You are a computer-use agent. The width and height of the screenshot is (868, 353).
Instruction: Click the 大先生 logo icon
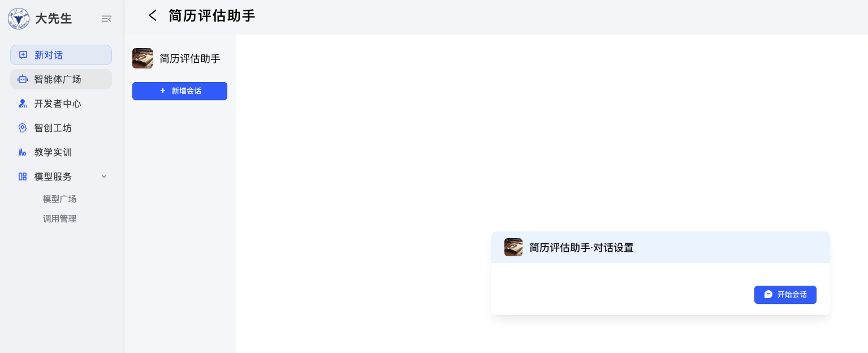point(19,19)
